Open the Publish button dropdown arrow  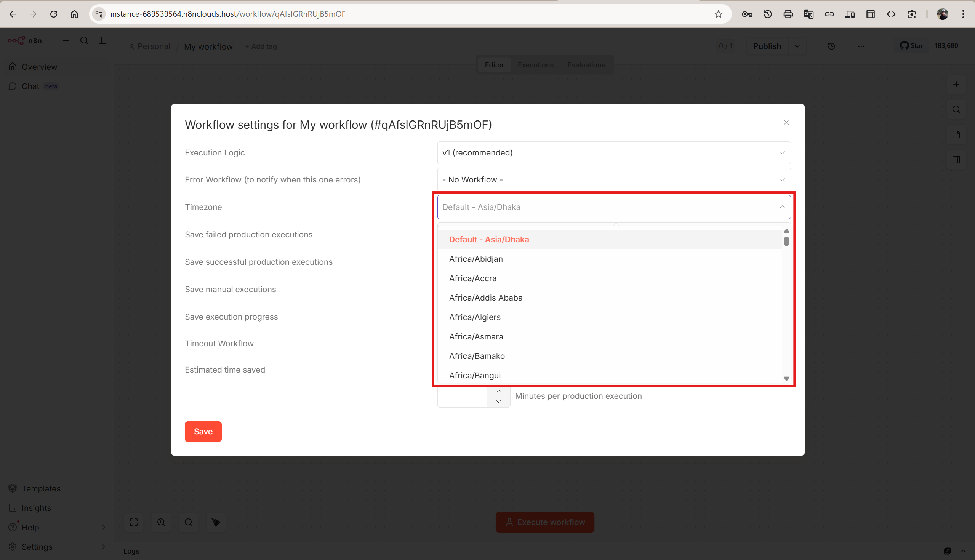[797, 46]
